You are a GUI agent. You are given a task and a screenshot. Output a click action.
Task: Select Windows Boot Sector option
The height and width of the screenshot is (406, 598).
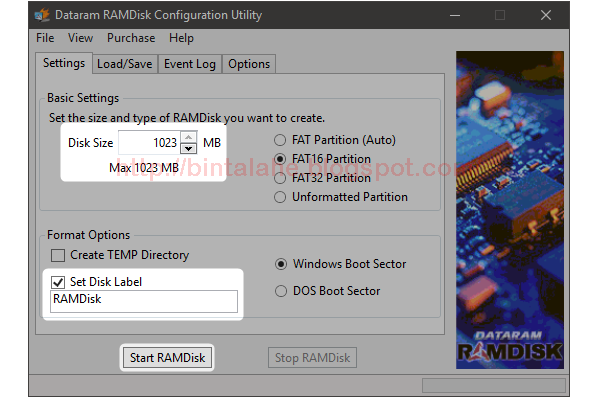coord(341,264)
